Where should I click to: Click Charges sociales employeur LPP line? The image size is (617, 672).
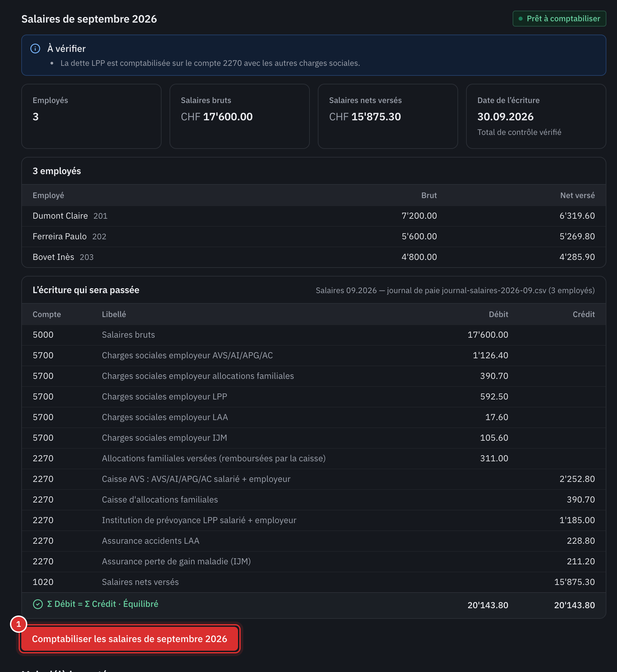[313, 396]
